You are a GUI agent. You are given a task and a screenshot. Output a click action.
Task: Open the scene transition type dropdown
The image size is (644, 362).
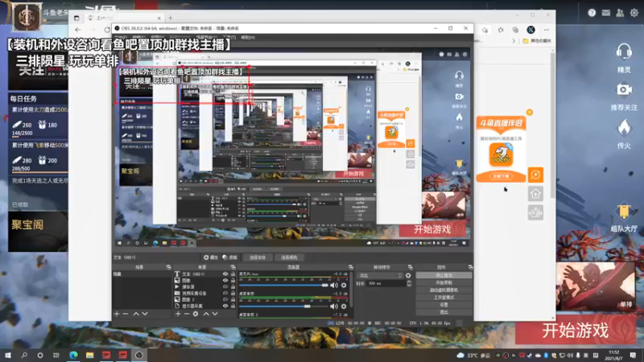(379, 275)
